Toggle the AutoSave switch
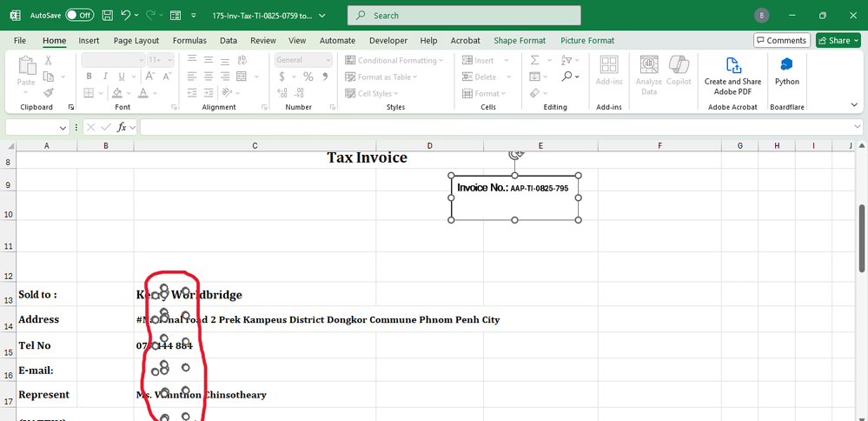 80,16
